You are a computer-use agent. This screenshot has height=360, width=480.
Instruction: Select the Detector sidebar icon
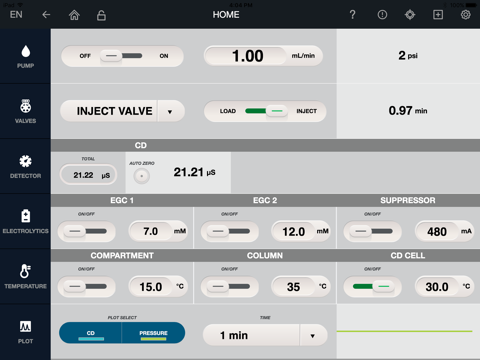pyautogui.click(x=25, y=161)
